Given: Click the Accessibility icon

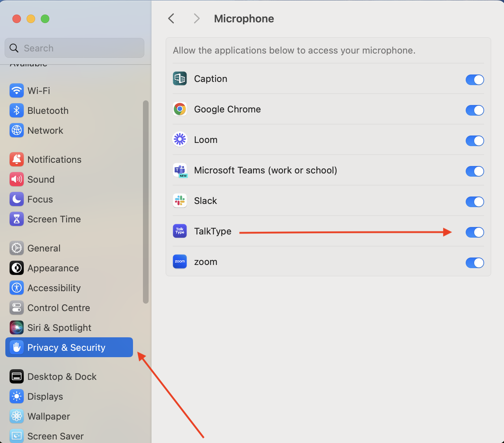Looking at the screenshot, I should (17, 288).
